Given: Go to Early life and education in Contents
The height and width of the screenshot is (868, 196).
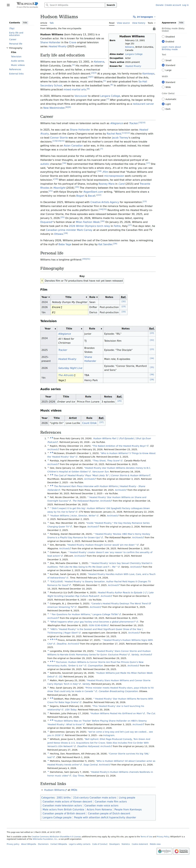Looking at the screenshot, I should [x=16, y=34].
